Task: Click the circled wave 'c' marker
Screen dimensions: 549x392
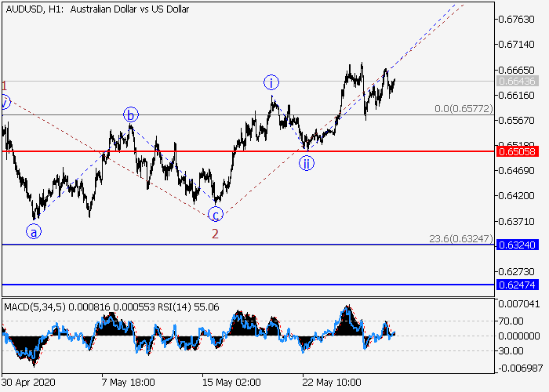Action: (x=215, y=213)
